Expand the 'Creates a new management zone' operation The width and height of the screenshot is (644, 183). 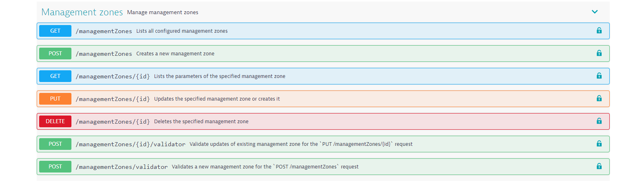click(323, 53)
